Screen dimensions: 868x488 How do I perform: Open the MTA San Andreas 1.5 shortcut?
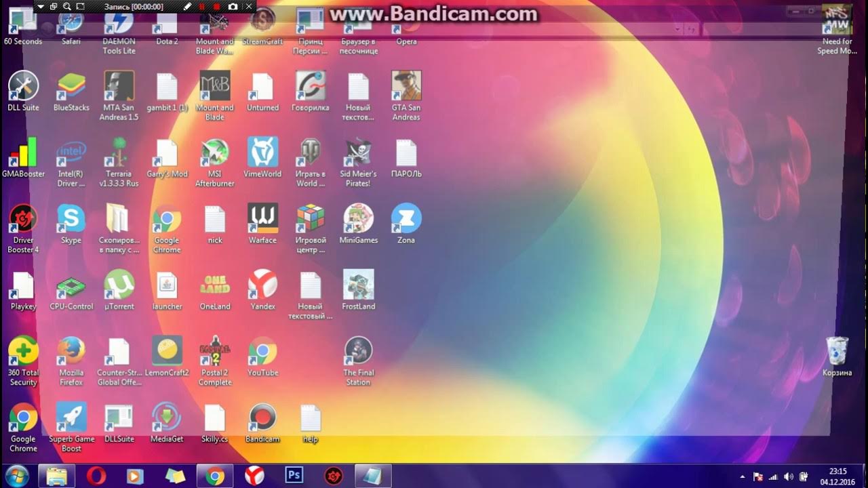click(x=119, y=96)
